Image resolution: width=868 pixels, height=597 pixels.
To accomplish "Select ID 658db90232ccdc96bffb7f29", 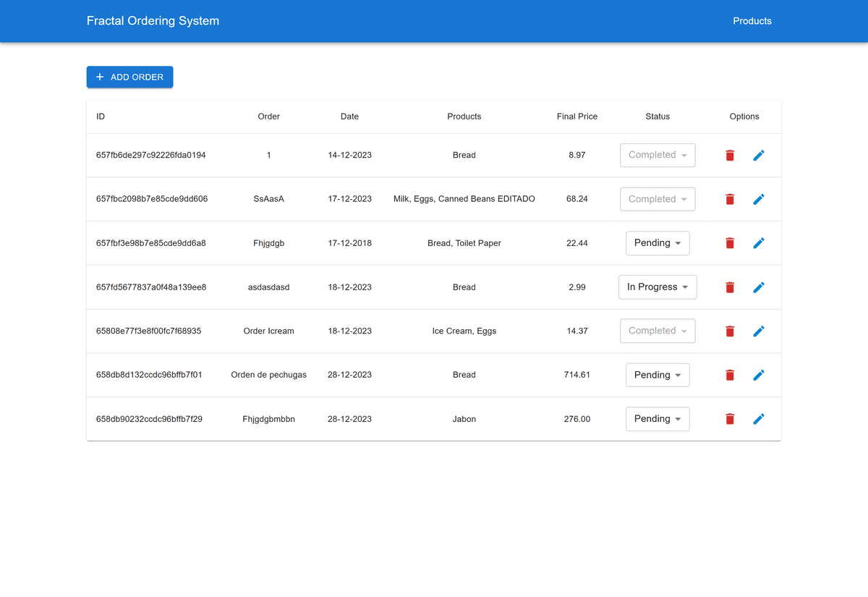I will pyautogui.click(x=149, y=419).
